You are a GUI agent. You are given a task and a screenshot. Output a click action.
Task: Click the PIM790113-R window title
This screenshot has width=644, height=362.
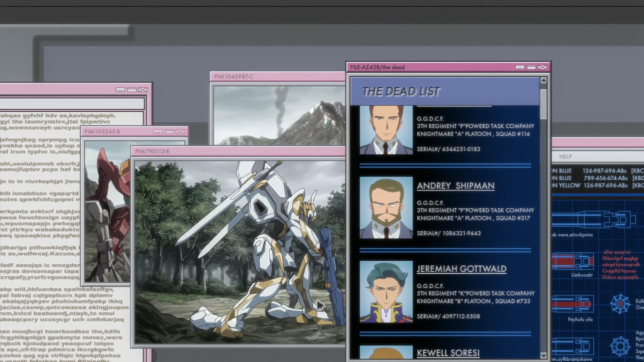(x=152, y=152)
